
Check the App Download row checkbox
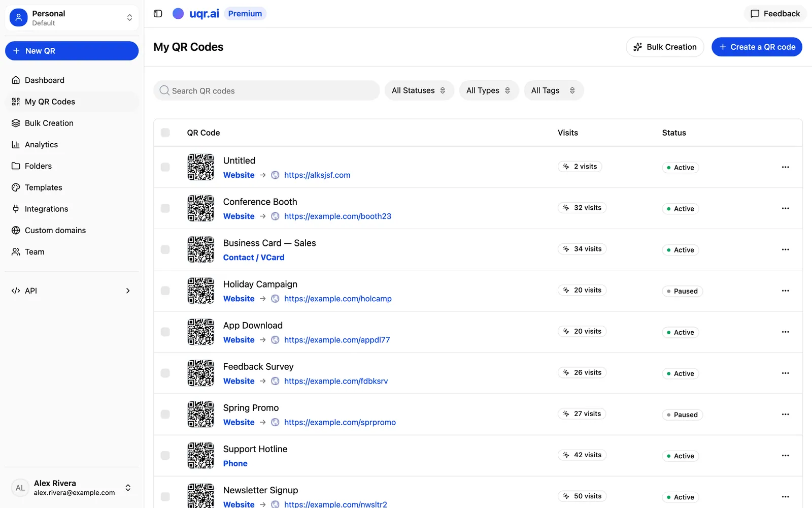coord(165,332)
